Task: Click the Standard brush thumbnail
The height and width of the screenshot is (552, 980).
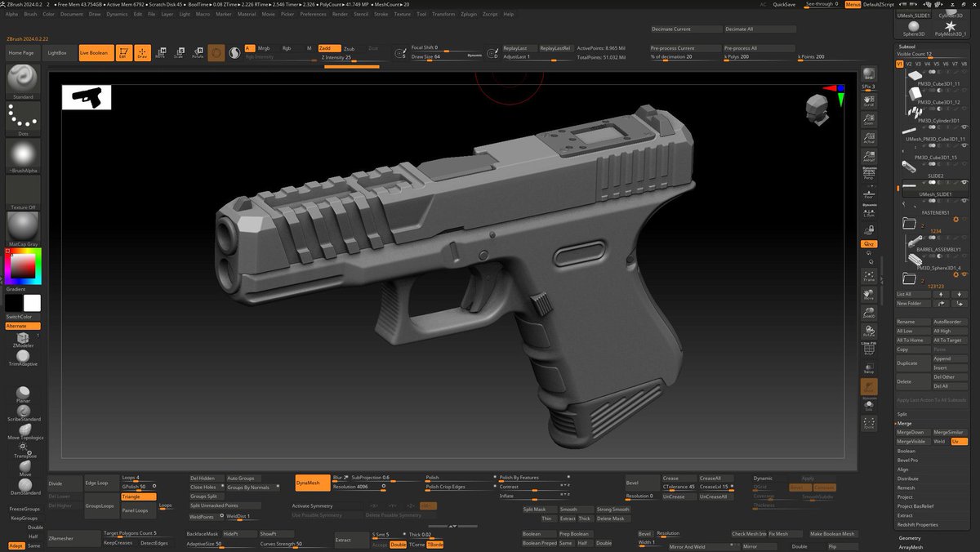Action: pyautogui.click(x=23, y=80)
